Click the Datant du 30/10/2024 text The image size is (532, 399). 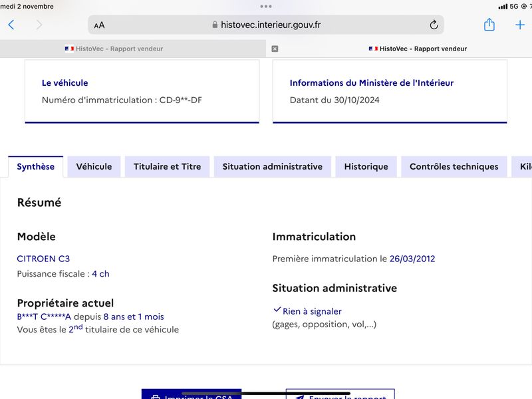click(x=334, y=100)
